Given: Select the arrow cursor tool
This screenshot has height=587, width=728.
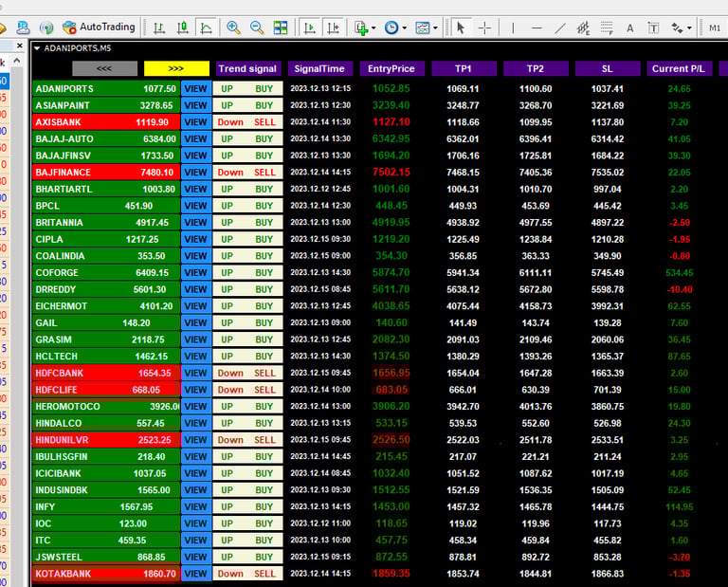Looking at the screenshot, I should [x=461, y=28].
